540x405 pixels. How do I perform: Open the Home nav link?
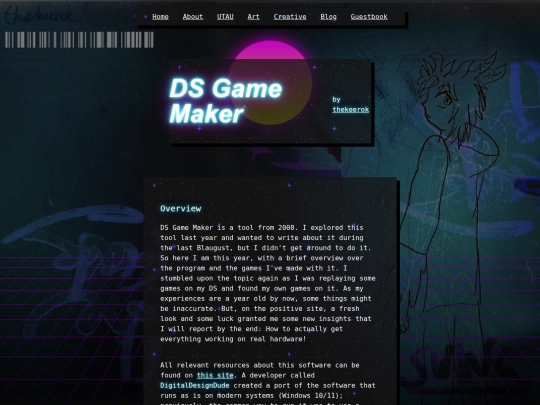point(160,17)
